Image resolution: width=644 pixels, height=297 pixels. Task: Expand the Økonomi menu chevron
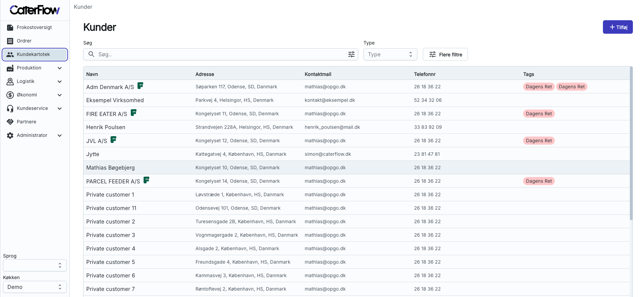coord(60,95)
